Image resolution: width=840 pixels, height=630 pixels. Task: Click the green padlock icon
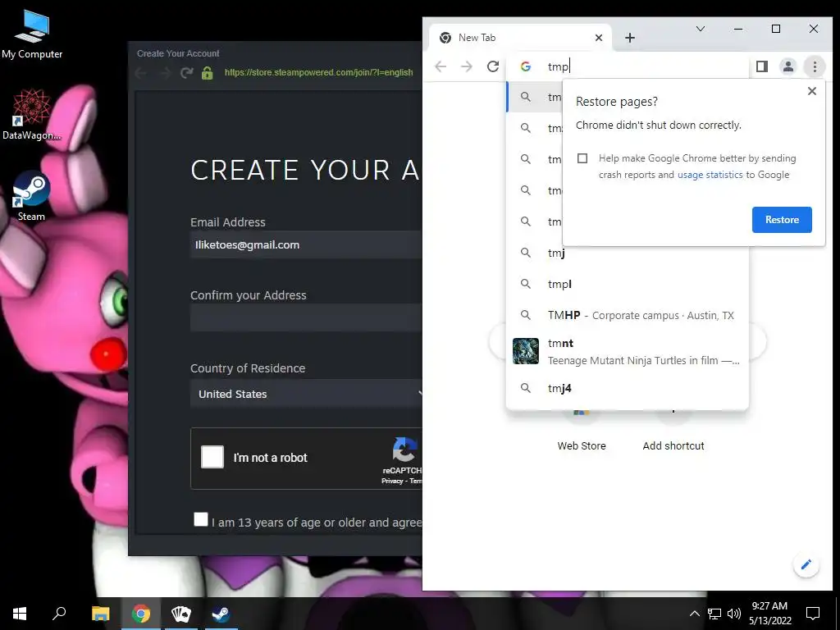click(x=208, y=72)
